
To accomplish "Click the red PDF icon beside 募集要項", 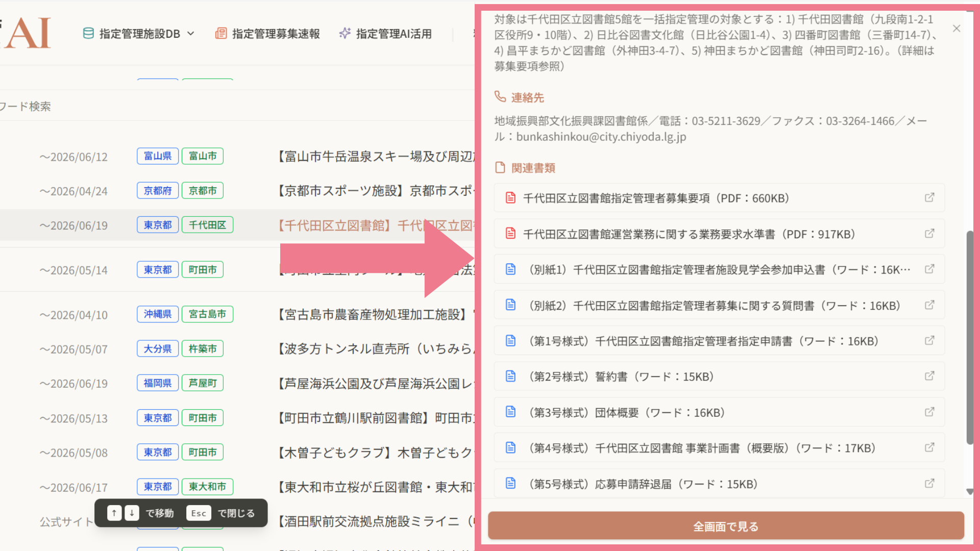I will [x=510, y=198].
